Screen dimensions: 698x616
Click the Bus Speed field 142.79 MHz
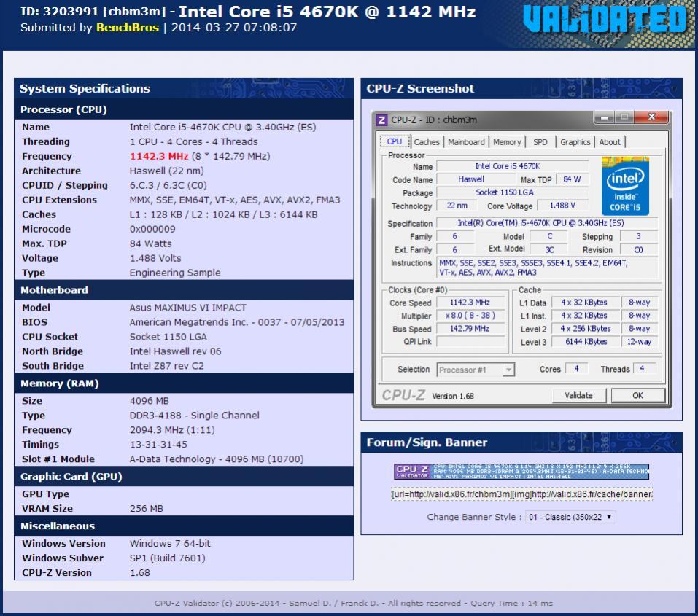coord(470,329)
